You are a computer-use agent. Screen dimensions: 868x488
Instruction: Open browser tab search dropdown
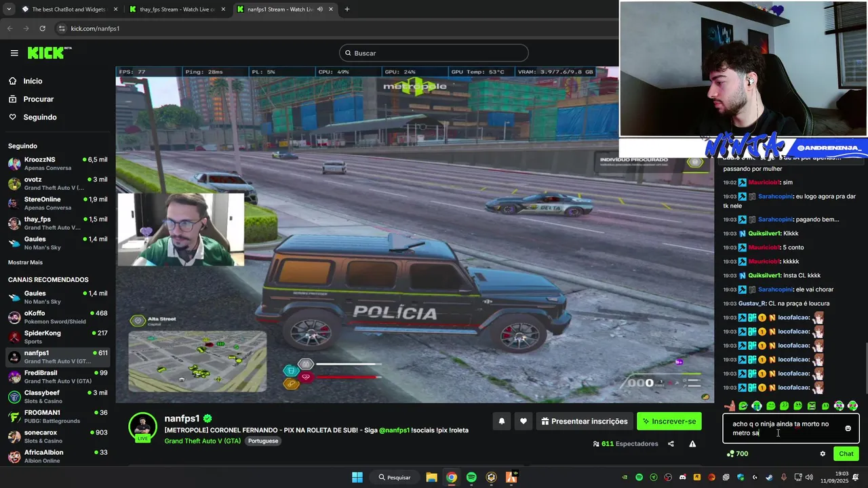9,9
